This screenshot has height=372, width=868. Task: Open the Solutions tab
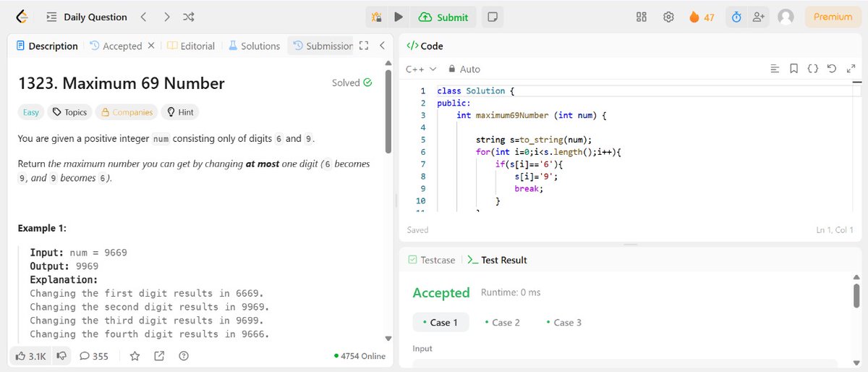254,46
